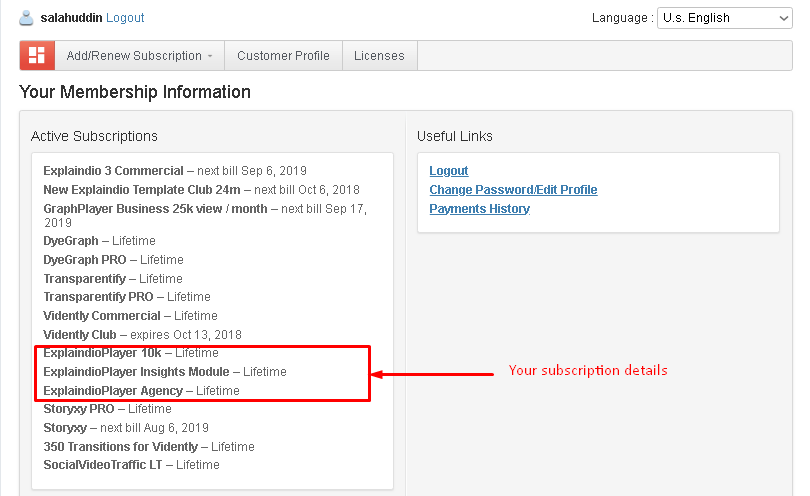
Task: Click the salahuddin username text
Action: pos(71,18)
